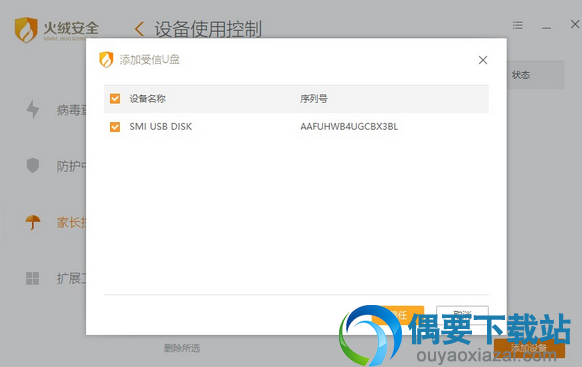582x367 pixels.
Task: Select the orange umbrella parental control icon
Action: (x=33, y=222)
